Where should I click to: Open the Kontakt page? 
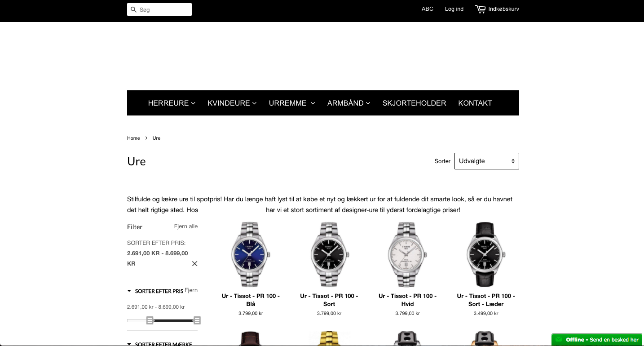click(x=475, y=103)
